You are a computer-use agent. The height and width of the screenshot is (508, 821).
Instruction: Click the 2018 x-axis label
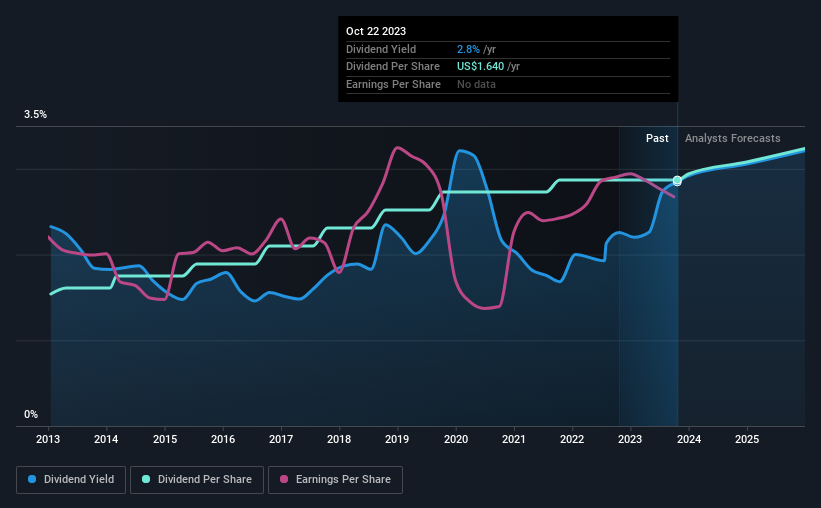pyautogui.click(x=339, y=439)
